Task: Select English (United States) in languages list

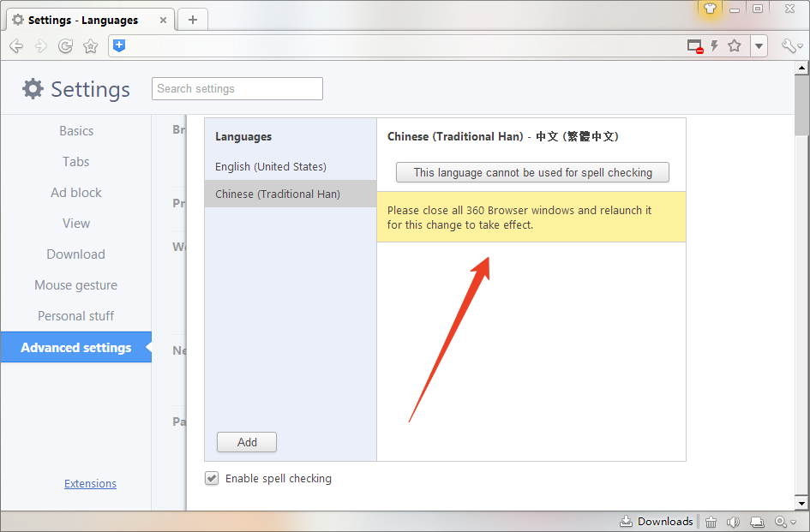Action: (271, 166)
